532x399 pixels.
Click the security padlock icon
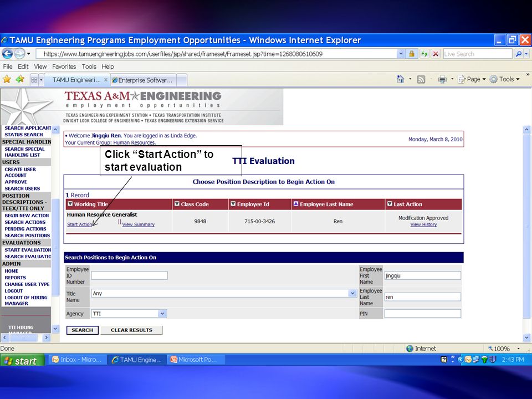point(412,54)
